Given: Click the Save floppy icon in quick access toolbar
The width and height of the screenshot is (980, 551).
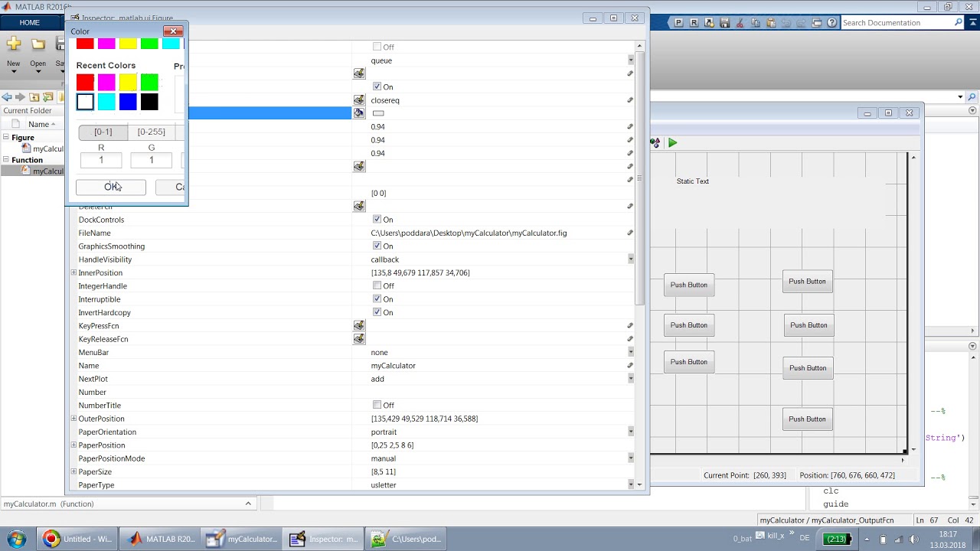Looking at the screenshot, I should tap(725, 23).
